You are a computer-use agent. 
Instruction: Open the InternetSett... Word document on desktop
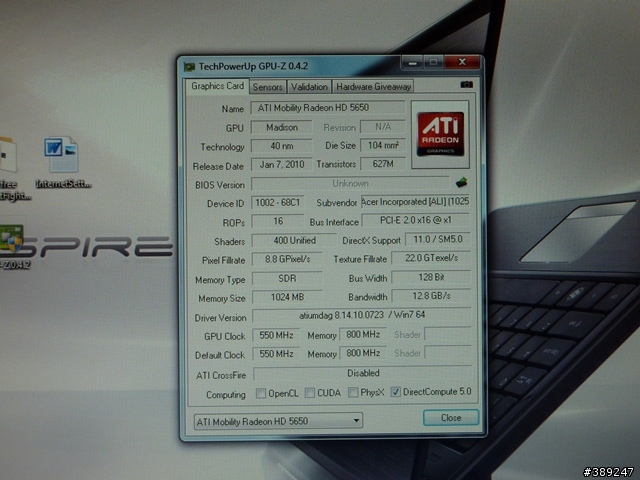click(61, 163)
